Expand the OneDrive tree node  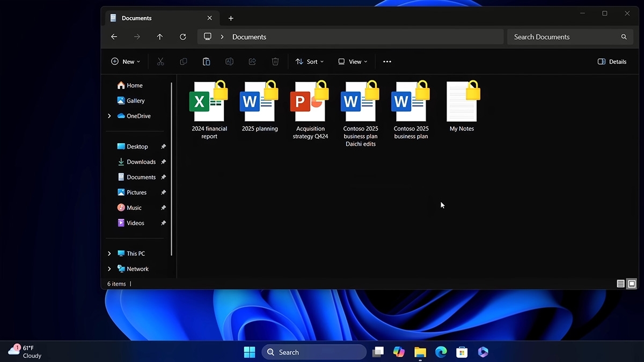coord(109,116)
